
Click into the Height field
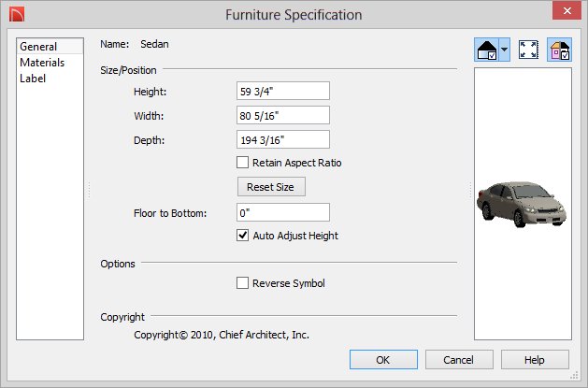coord(283,91)
